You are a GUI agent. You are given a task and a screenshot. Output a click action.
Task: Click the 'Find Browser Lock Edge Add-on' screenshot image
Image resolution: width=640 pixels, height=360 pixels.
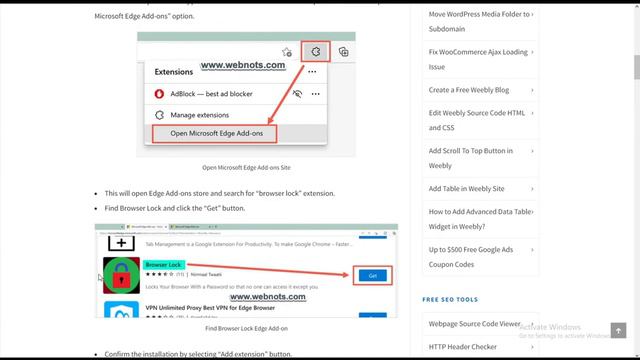tap(246, 271)
